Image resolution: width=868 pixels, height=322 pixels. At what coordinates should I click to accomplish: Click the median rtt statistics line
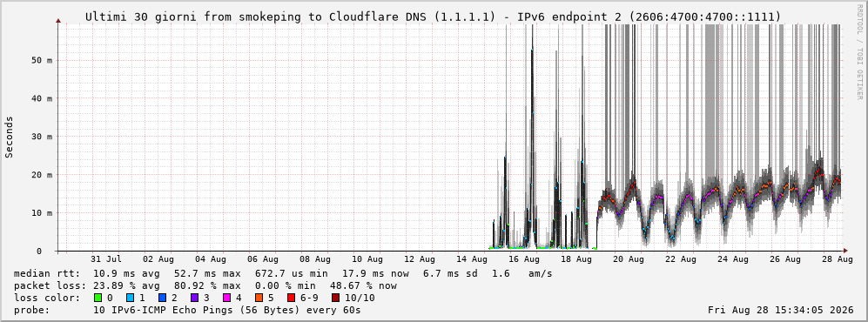coord(283,273)
